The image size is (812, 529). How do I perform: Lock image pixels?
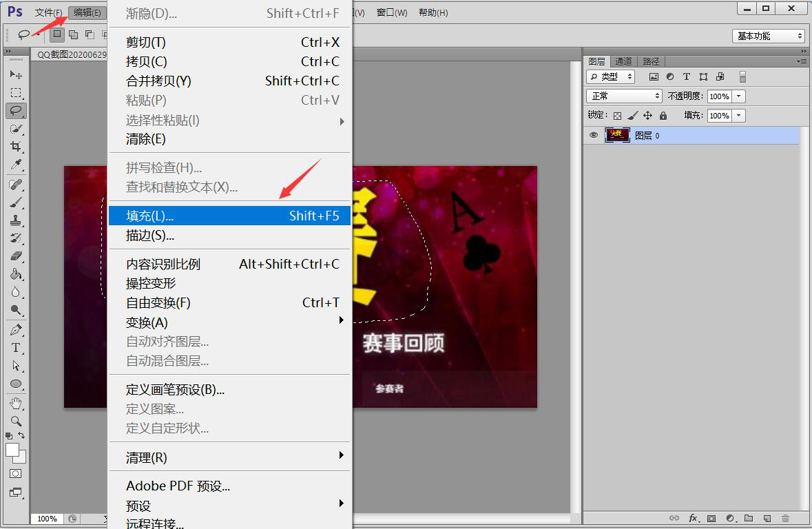[x=633, y=116]
